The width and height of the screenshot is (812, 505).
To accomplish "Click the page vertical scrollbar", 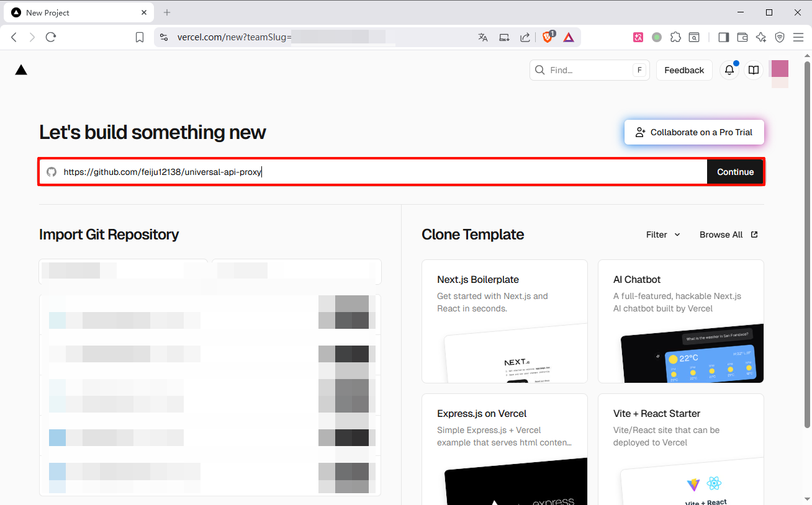I will tap(807, 248).
